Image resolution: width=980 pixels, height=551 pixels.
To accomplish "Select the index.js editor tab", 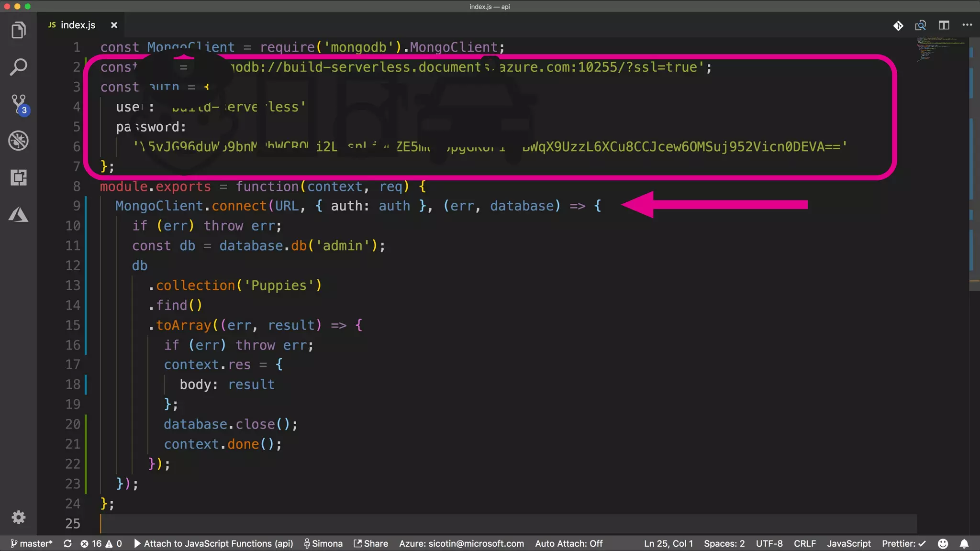I will coord(78,25).
